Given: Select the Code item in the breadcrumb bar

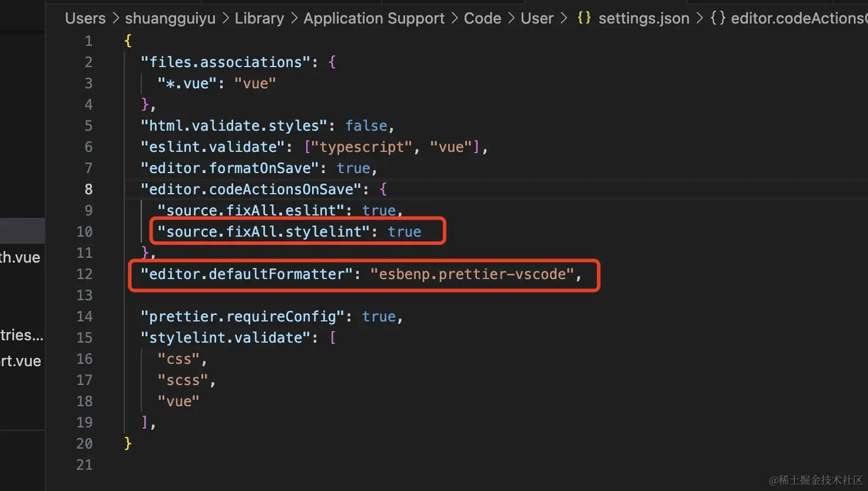Looking at the screenshot, I should 482,18.
